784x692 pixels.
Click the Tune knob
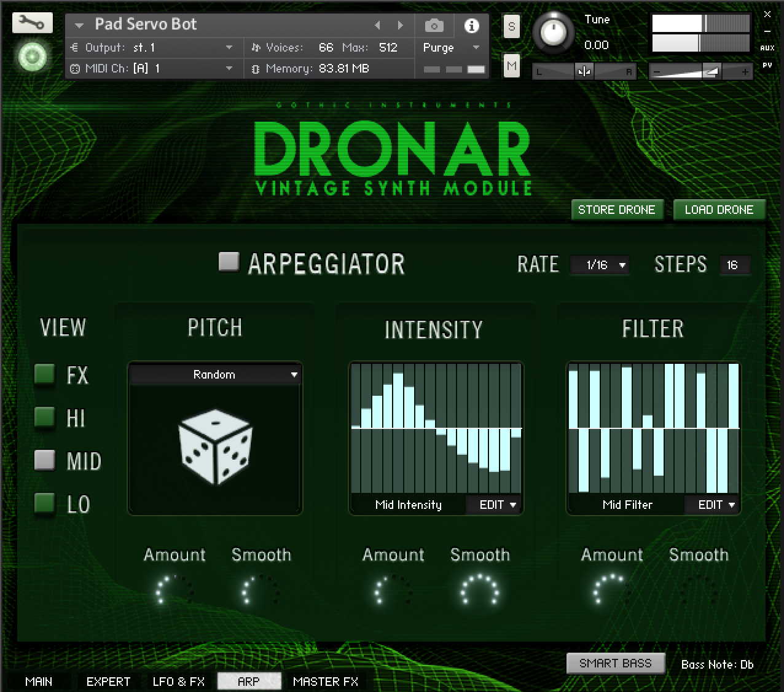(553, 33)
